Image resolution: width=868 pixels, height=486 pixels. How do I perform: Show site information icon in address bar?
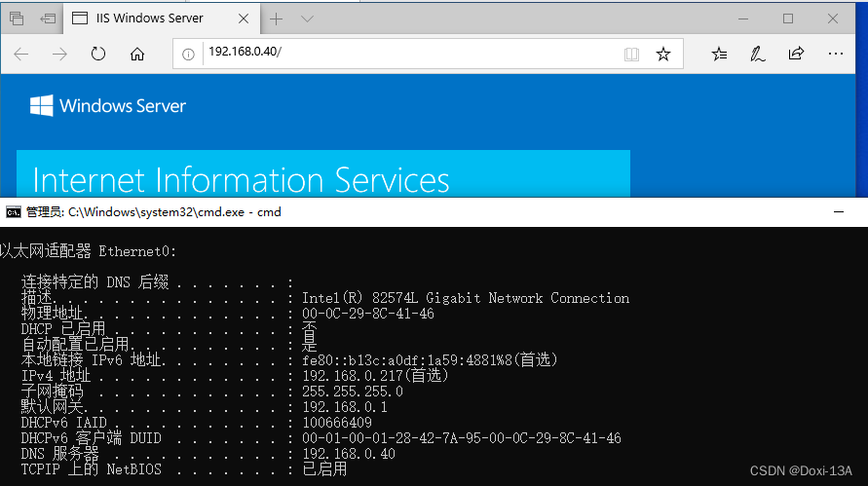click(x=188, y=54)
